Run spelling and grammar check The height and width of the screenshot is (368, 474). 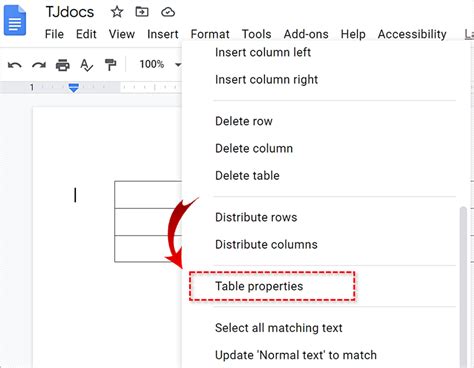(86, 65)
